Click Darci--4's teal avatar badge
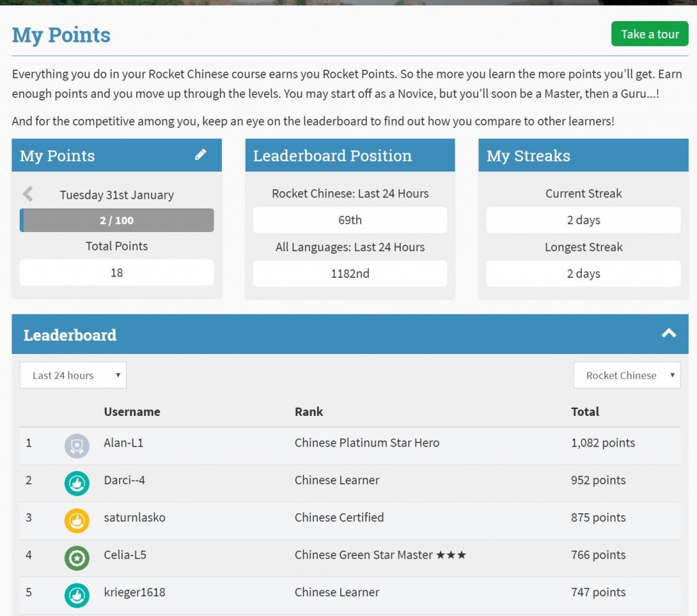Screen dimensions: 697x616 (77, 483)
